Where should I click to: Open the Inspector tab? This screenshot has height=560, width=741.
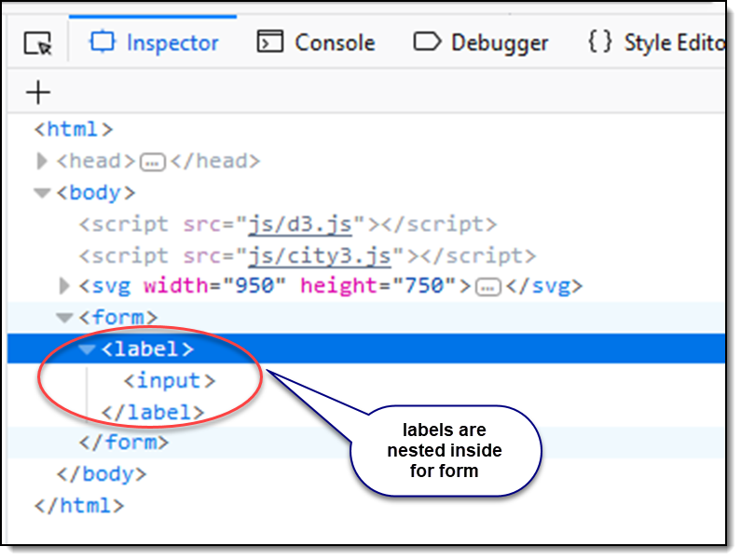(154, 43)
